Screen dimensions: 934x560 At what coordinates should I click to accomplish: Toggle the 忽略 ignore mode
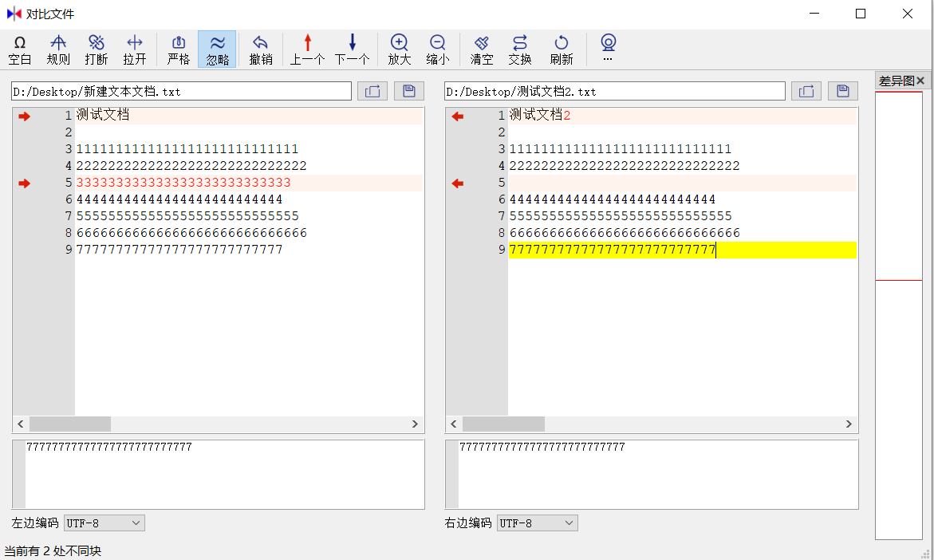[217, 49]
